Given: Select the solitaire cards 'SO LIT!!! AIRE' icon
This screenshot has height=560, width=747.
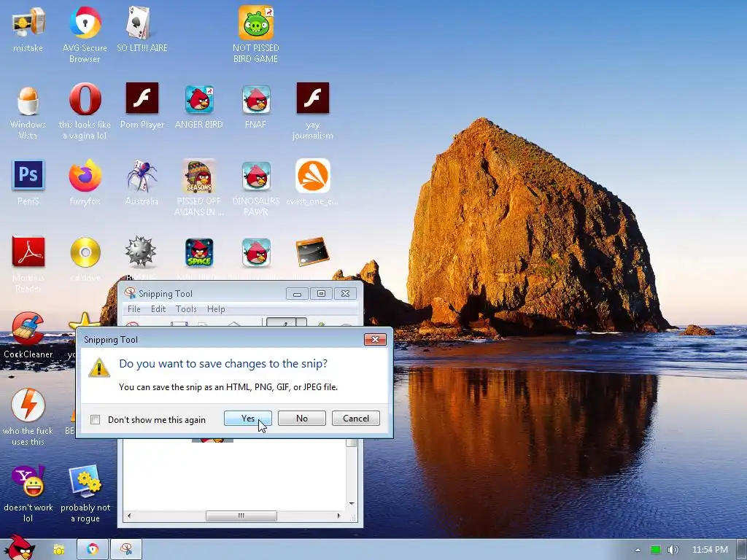Looking at the screenshot, I should [142, 30].
